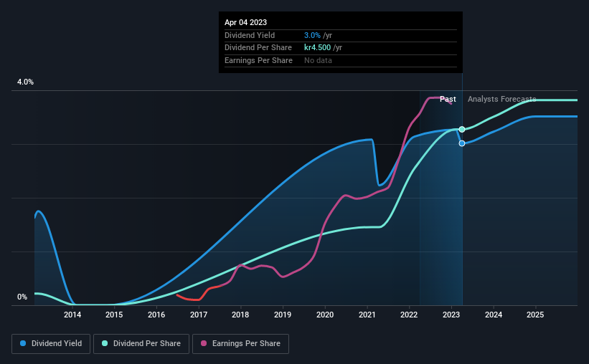Screen dimensions: 589x364
Task: Click the 2014 x-axis year label
Action: (72, 315)
